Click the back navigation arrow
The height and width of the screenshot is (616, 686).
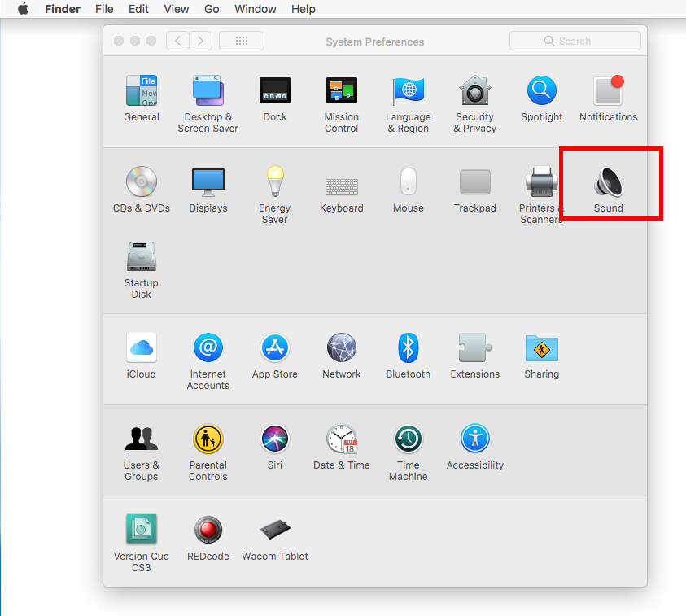click(x=177, y=42)
